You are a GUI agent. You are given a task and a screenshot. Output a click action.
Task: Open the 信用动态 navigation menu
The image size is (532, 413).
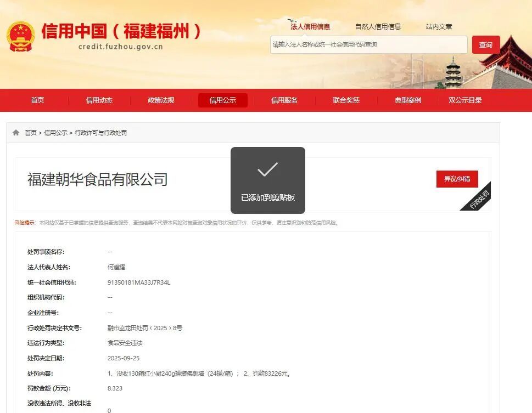[x=99, y=100]
